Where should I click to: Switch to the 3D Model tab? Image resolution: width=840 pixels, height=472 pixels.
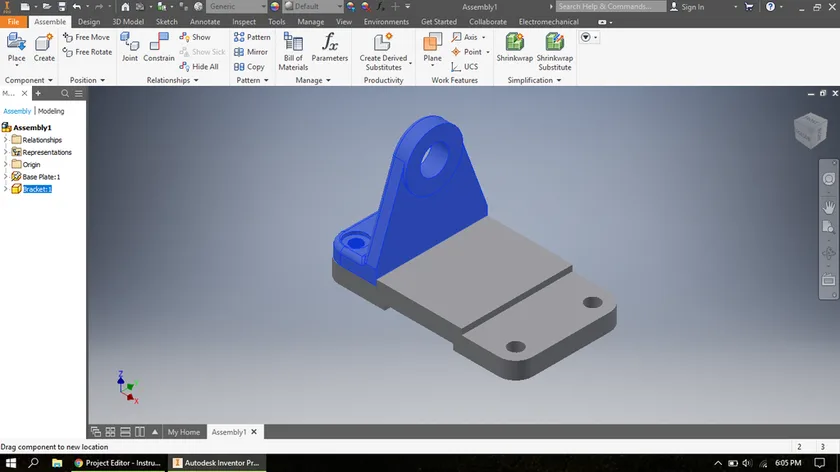point(128,21)
